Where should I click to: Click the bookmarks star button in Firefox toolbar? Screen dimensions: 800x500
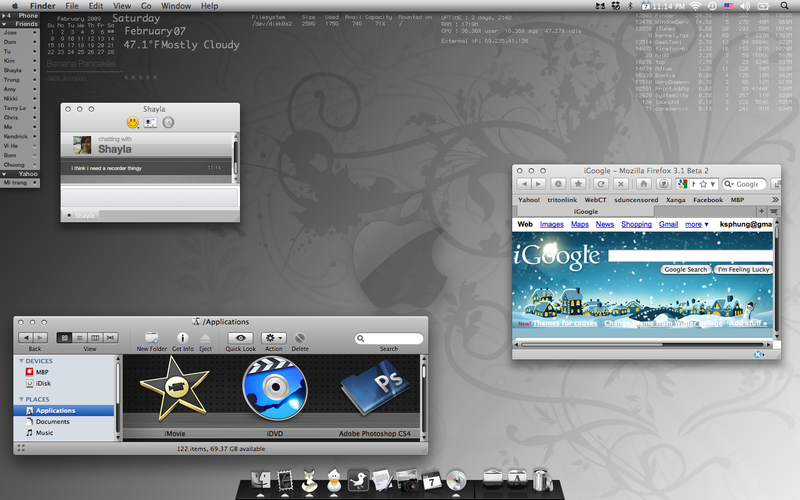pos(578,184)
